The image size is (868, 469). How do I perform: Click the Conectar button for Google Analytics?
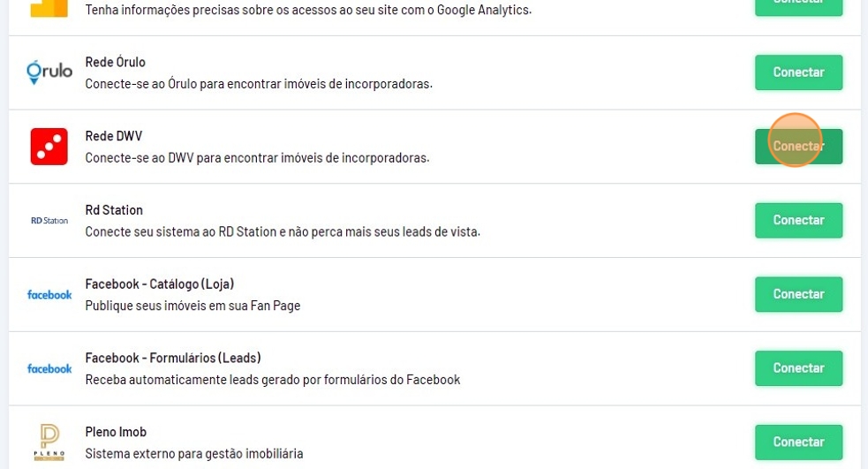798,5
